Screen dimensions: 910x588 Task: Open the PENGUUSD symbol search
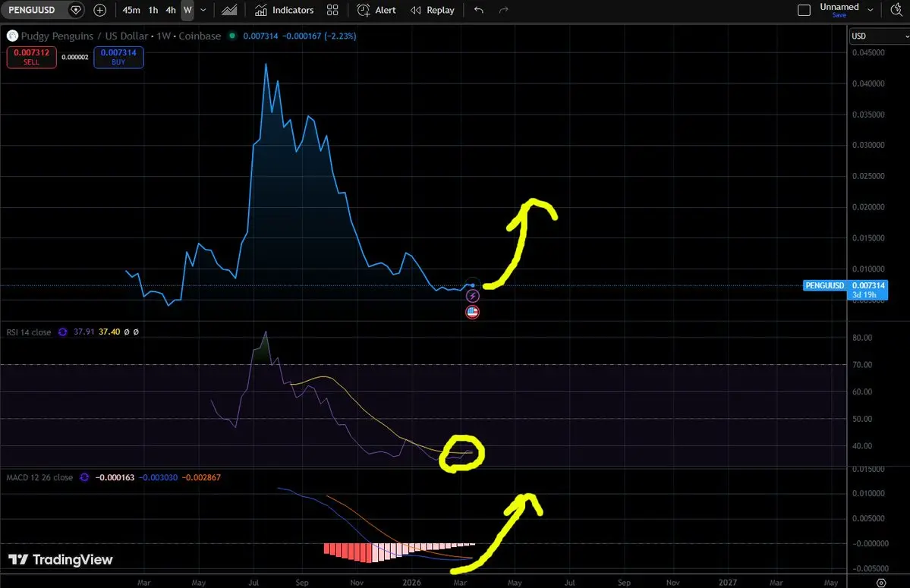[x=32, y=10]
